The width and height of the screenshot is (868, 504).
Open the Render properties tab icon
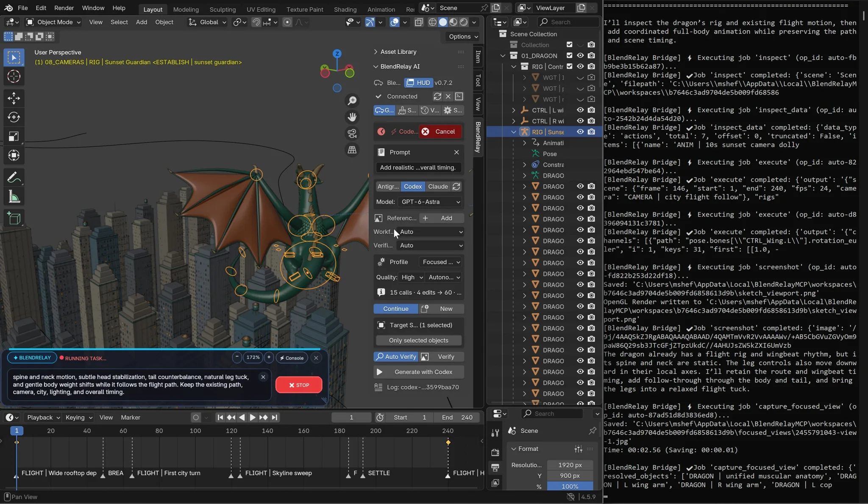pos(495,452)
